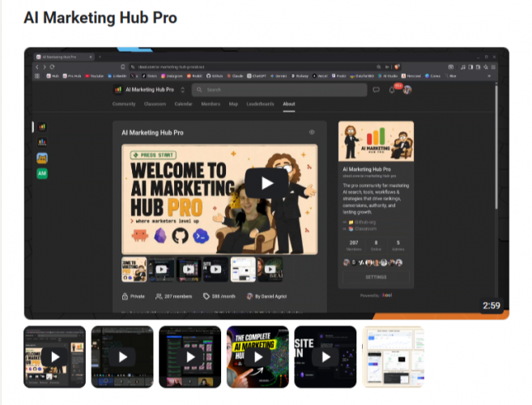Open the chat bubble icon in Skool header
This screenshot has width=532, height=405.
(x=376, y=90)
